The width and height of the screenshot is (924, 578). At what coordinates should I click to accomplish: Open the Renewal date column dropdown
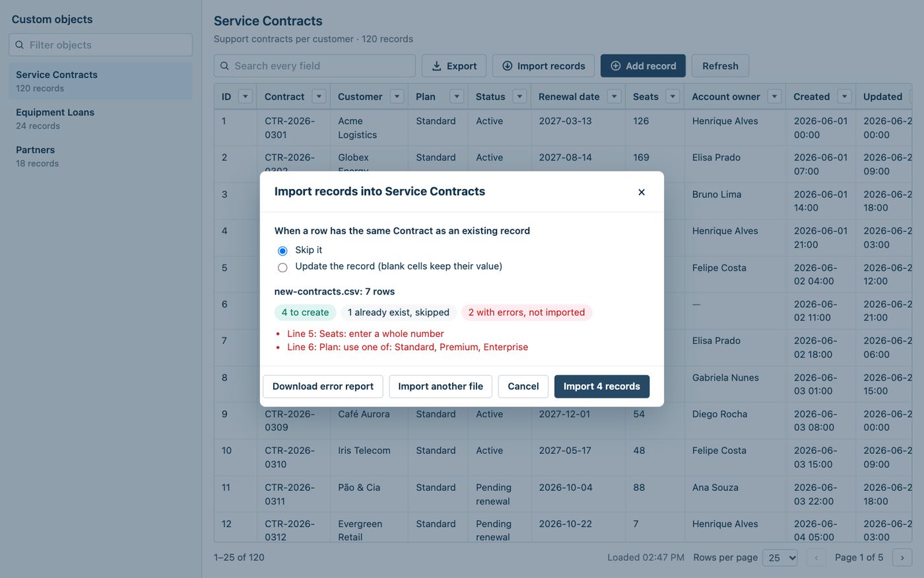click(614, 96)
